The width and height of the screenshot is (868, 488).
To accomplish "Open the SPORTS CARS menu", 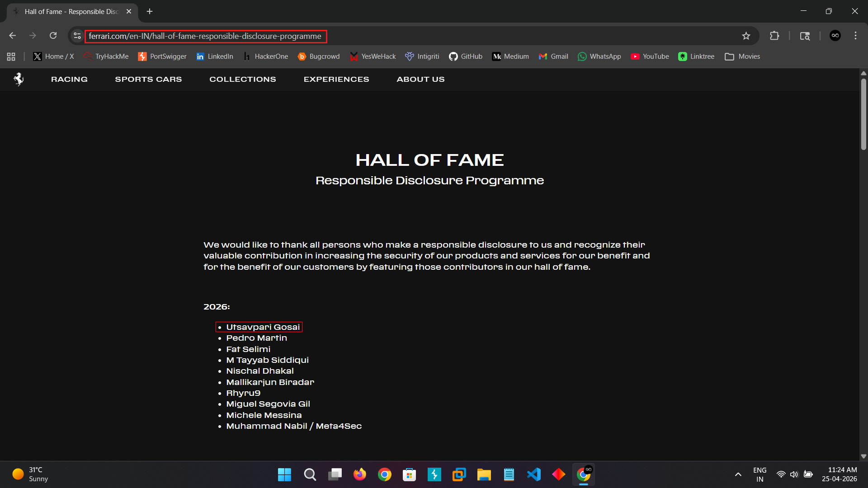I will click(148, 80).
